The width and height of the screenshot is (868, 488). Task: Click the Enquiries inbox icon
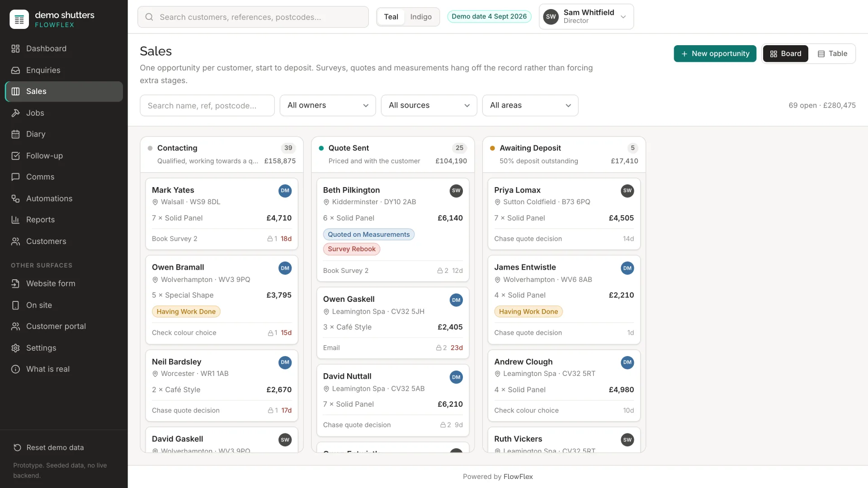(15, 70)
